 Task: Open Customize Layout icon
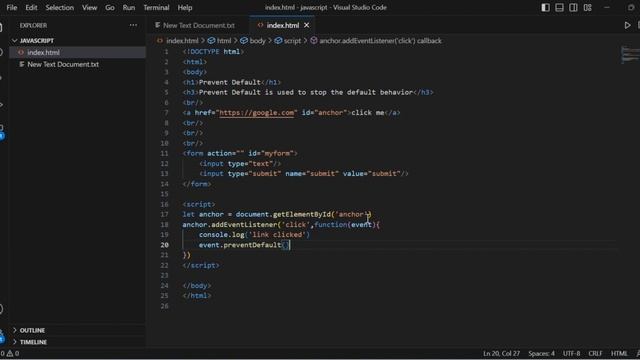(x=587, y=7)
